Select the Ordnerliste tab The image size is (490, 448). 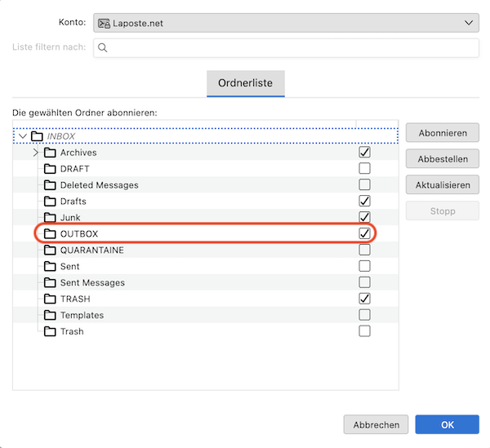point(245,83)
